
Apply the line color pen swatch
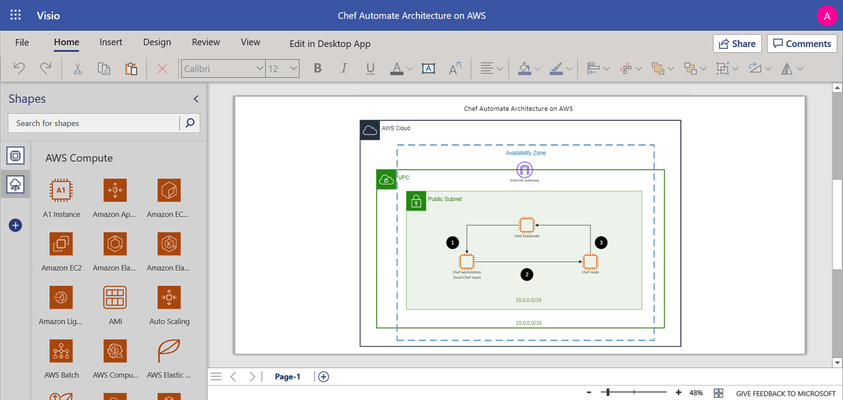pyautogui.click(x=556, y=68)
